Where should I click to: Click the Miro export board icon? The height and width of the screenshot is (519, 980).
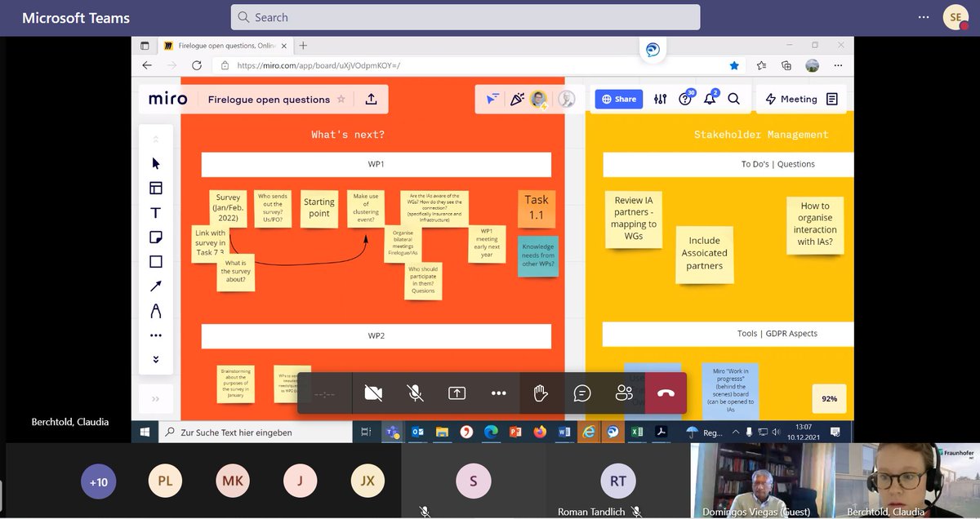tap(371, 99)
